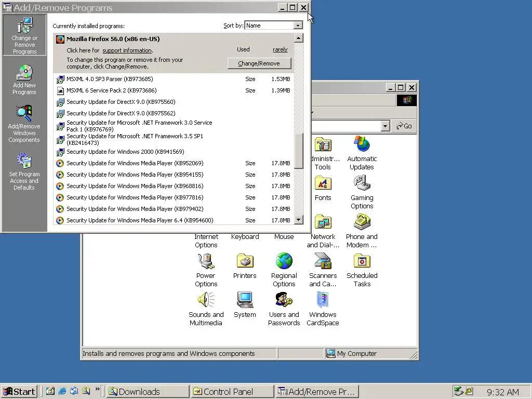The width and height of the screenshot is (532, 399).
Task: Open Mouse item in Control Panel
Action: pyautogui.click(x=284, y=237)
